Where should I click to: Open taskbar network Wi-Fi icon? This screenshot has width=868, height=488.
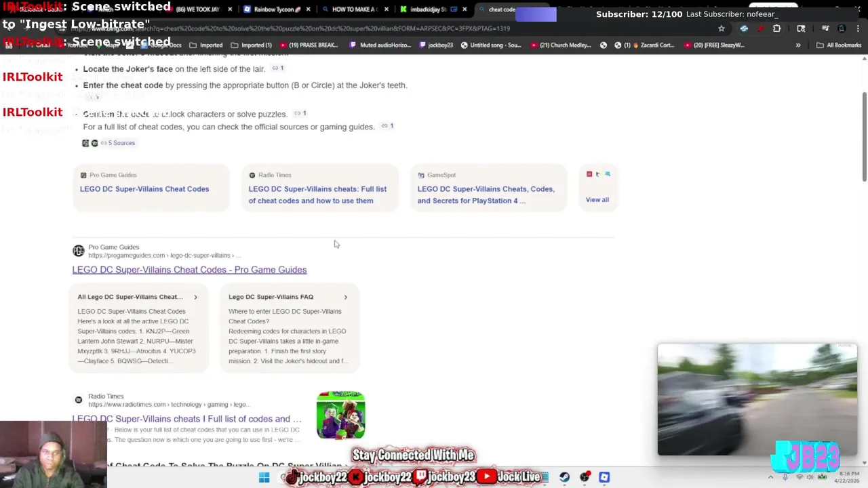click(x=799, y=477)
